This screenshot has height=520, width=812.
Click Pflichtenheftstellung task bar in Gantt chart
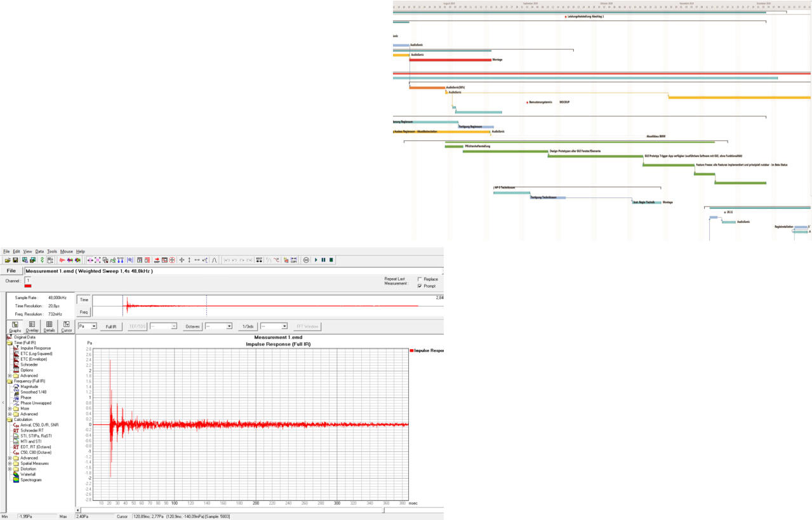pyautogui.click(x=454, y=146)
